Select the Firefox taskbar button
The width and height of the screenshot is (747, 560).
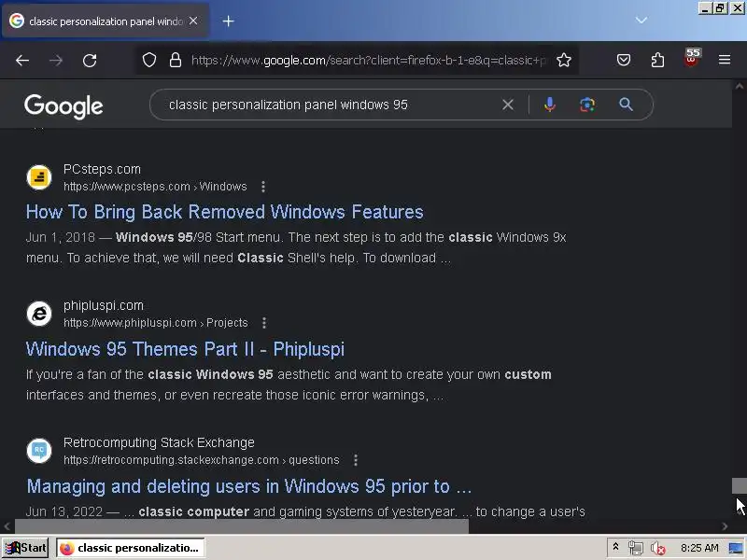130,548
